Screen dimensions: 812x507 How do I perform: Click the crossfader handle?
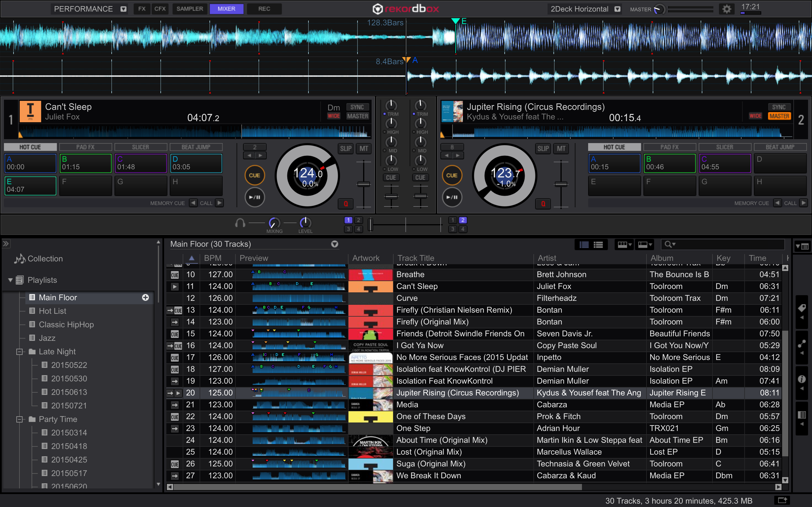tap(370, 225)
